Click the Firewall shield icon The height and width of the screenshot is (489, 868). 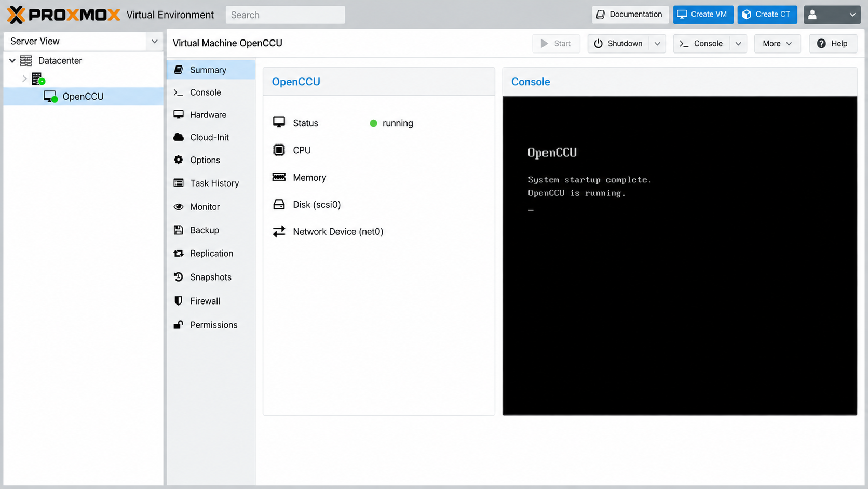(x=179, y=301)
